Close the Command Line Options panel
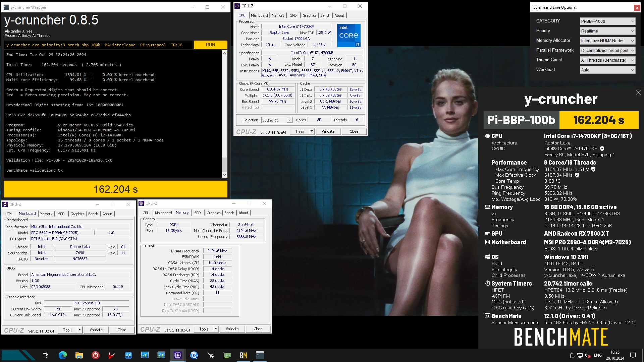 pos(637,7)
